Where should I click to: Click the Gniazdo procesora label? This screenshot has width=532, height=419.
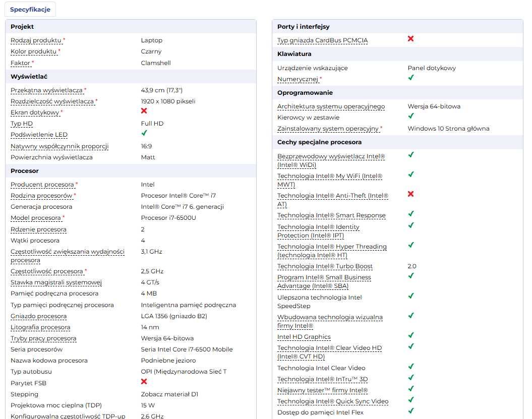click(x=38, y=316)
